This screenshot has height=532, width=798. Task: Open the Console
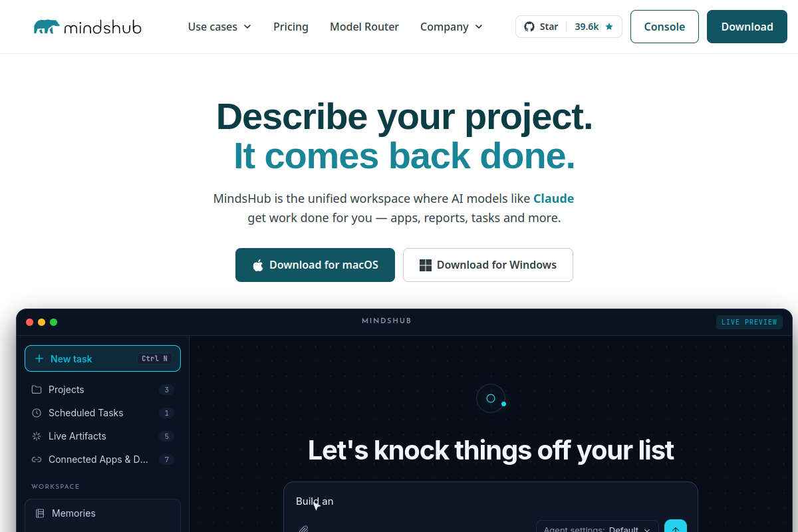tap(664, 27)
